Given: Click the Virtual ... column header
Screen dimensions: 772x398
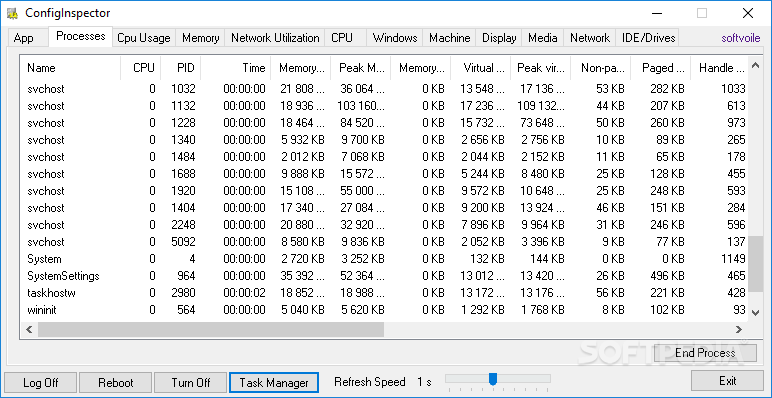Looking at the screenshot, I should click(481, 68).
